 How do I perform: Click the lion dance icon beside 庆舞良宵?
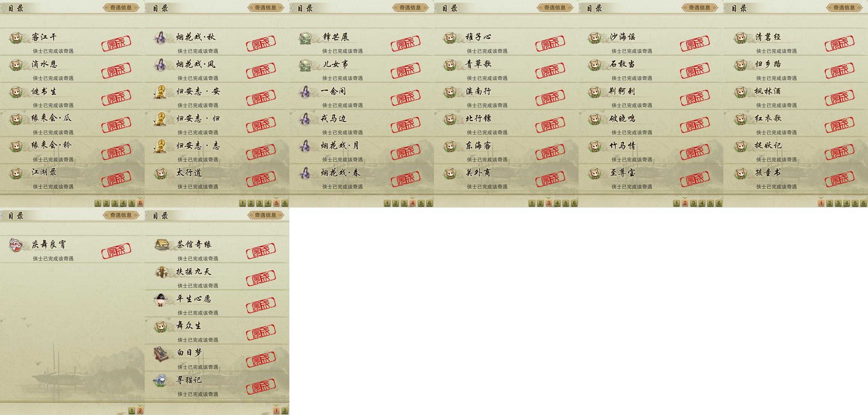pyautogui.click(x=16, y=245)
